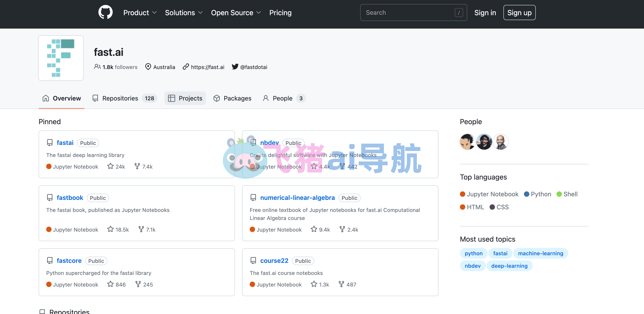This screenshot has width=644, height=314.
Task: Click the slash shortcut key icon
Action: (459, 13)
